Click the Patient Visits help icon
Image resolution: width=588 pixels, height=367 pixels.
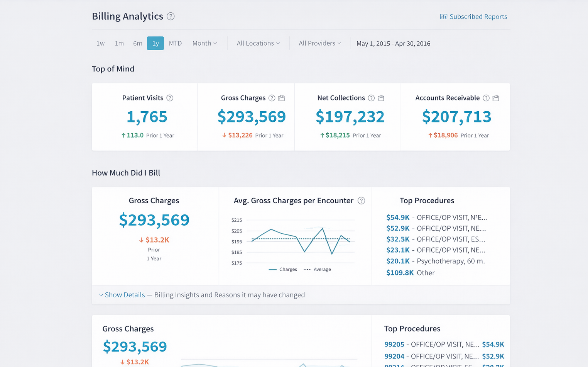(x=170, y=98)
